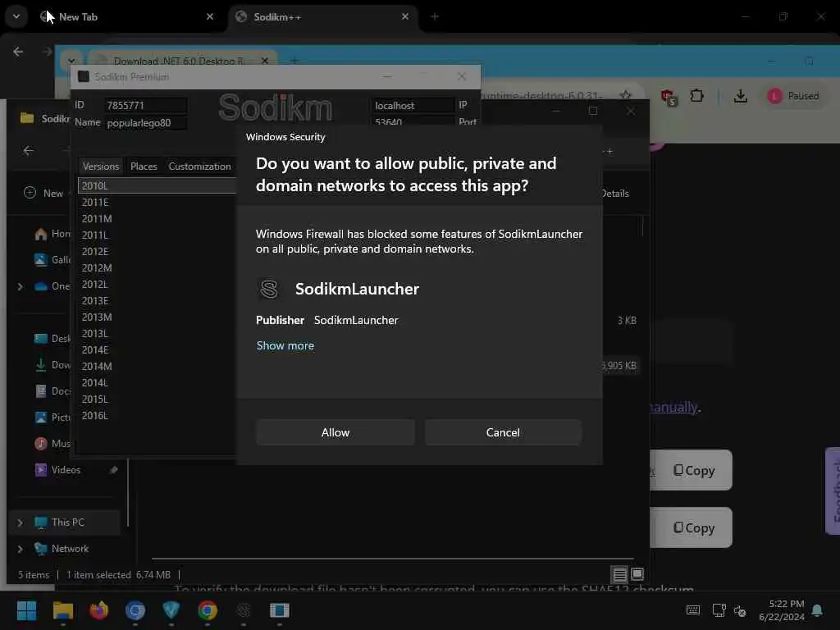The height and width of the screenshot is (630, 840).
Task: Switch Explorer to large icons view
Action: 637,574
